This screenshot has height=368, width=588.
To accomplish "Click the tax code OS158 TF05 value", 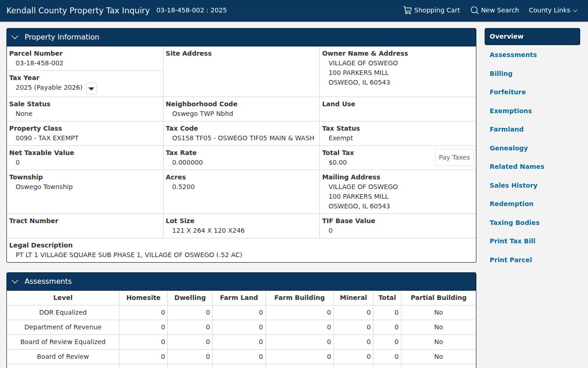I will 243,138.
